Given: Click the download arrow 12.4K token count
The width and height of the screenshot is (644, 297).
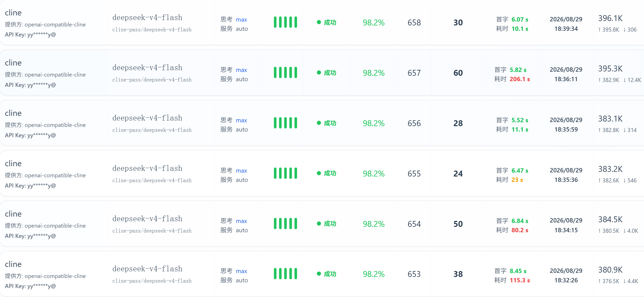Looking at the screenshot, I should [x=632, y=80].
